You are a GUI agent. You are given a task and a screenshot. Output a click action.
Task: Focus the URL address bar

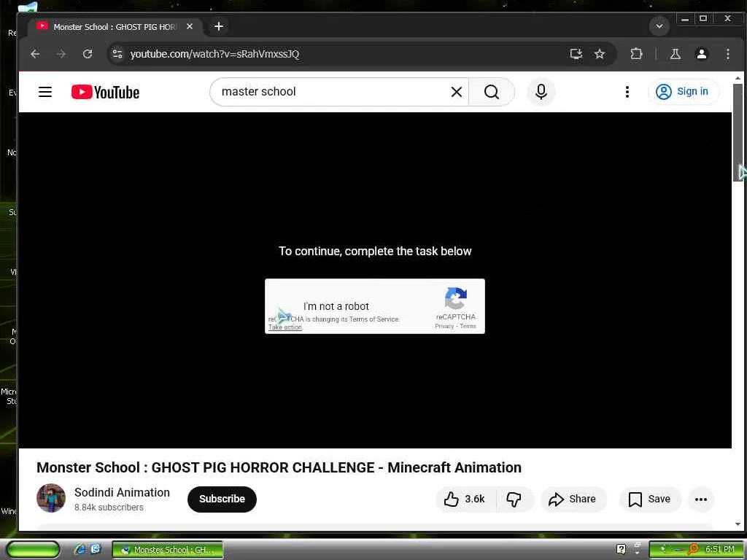[348, 54]
